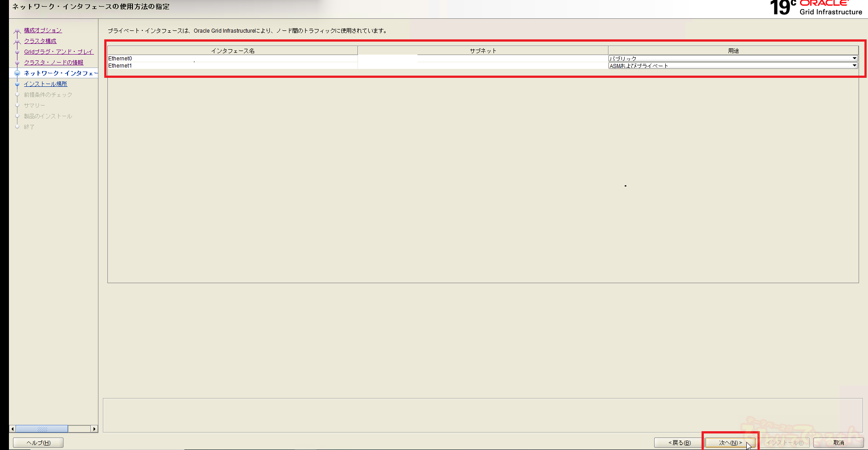This screenshot has width=868, height=450.
Task: Click the step bullet beside インストール場所
Action: point(17,84)
